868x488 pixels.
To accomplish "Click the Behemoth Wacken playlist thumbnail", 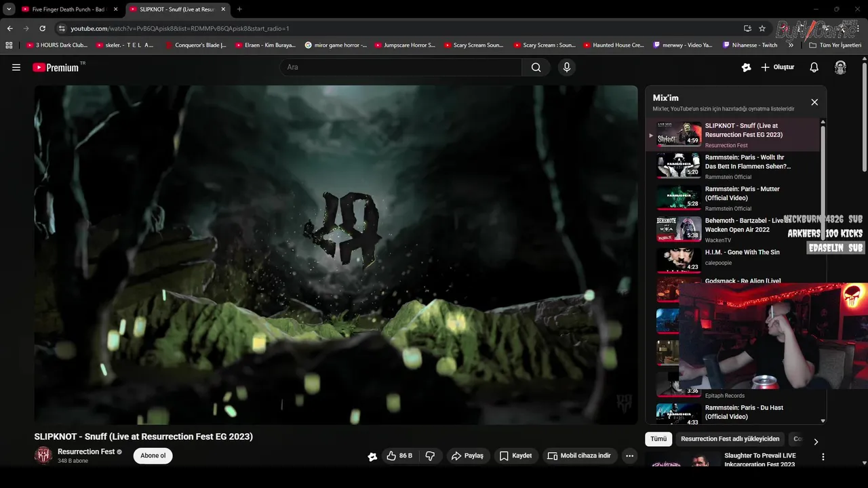I will pyautogui.click(x=678, y=229).
